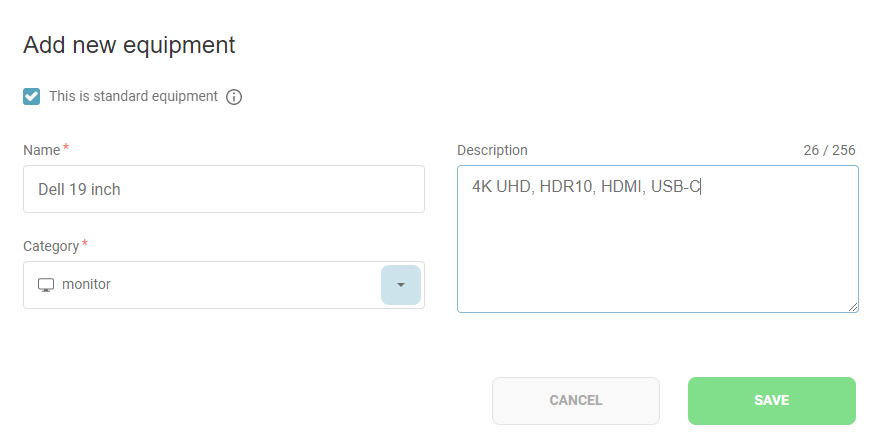Click blank space inside the Description textarea

[x=657, y=260]
